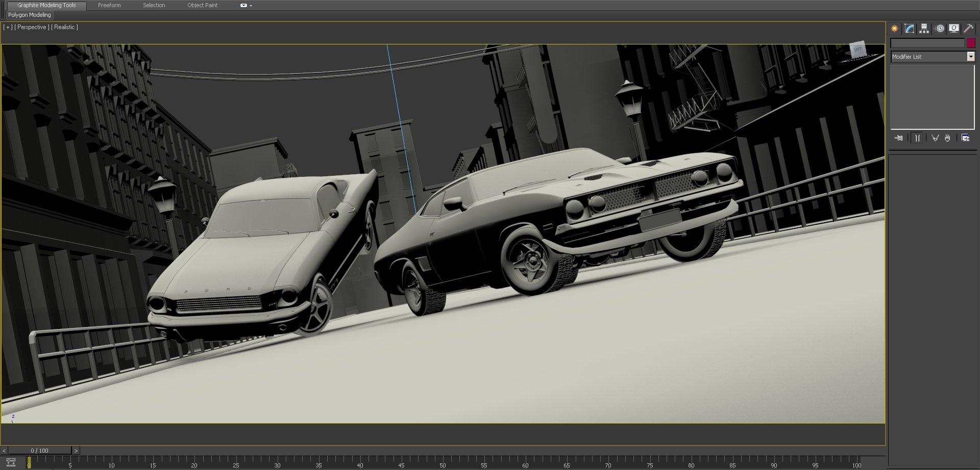Open the Create command panel tab

pyautogui.click(x=894, y=29)
